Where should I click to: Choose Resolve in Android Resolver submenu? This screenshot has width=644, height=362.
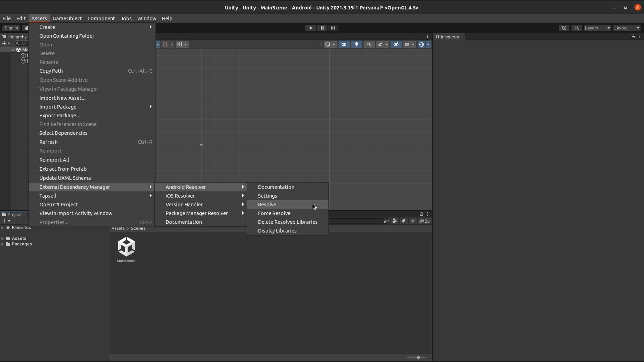pyautogui.click(x=288, y=205)
